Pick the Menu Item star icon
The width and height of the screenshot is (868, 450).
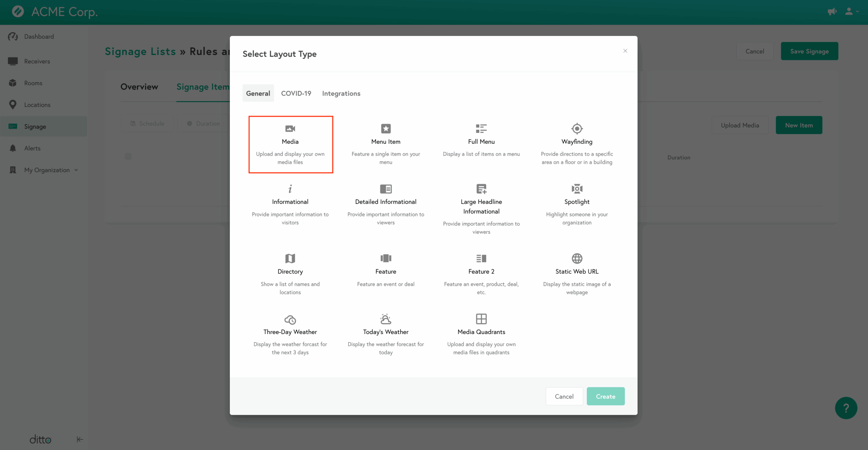(386, 129)
